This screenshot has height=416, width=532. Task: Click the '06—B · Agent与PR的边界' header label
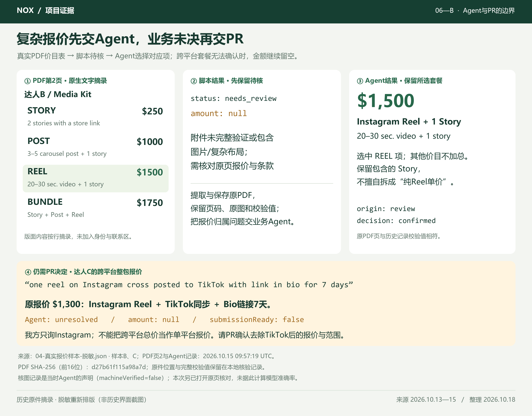pos(475,11)
